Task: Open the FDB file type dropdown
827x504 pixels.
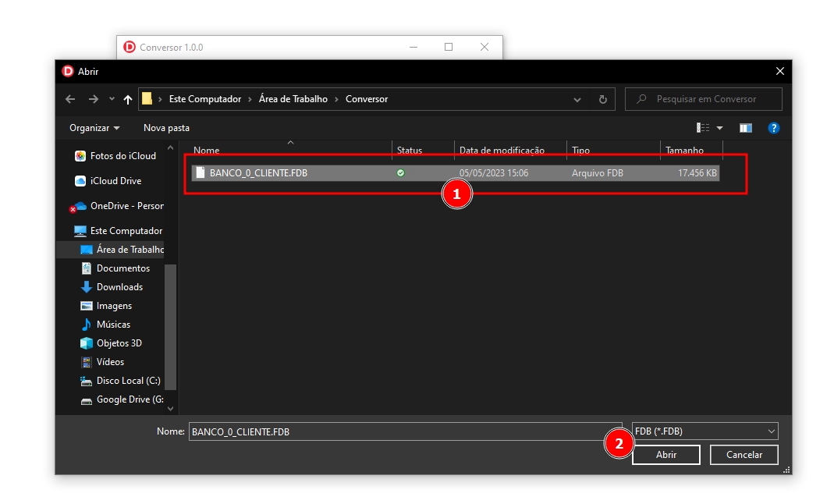Action: coord(705,431)
